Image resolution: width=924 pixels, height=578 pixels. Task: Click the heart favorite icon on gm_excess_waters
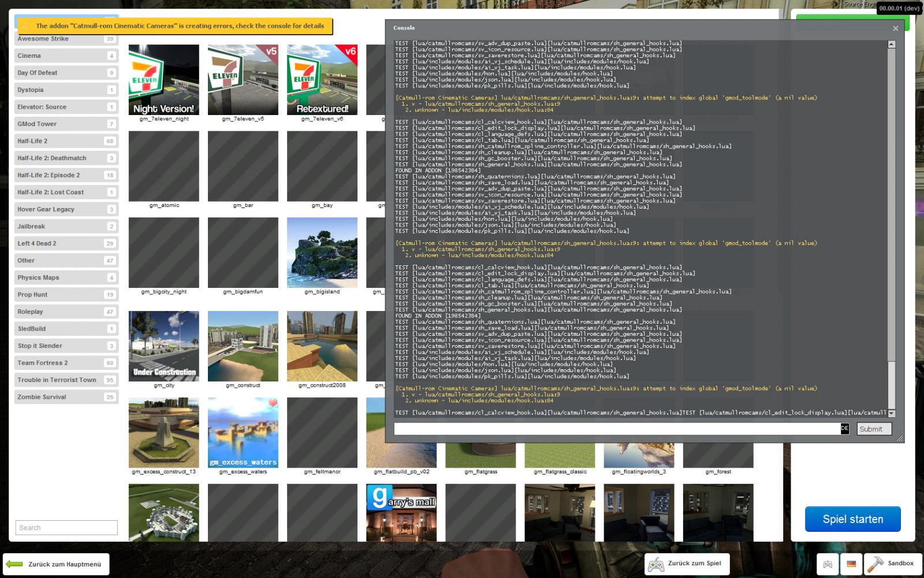click(x=273, y=403)
